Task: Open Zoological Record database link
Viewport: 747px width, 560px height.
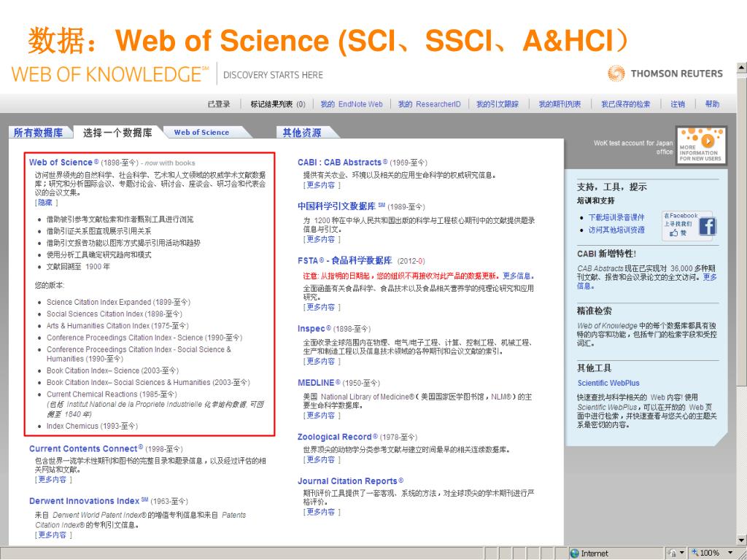Action: [x=337, y=437]
